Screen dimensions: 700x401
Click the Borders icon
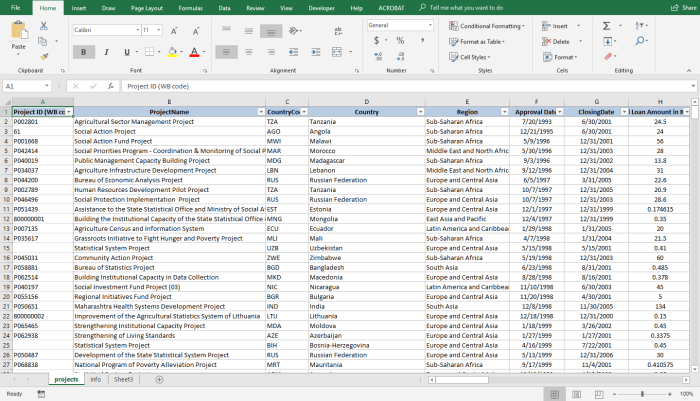click(x=150, y=52)
